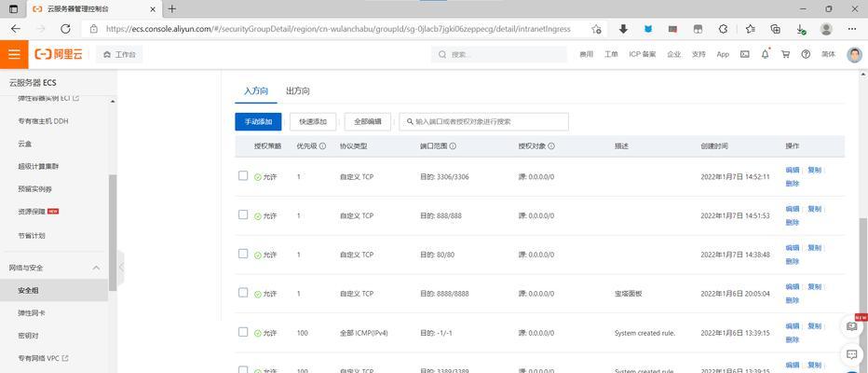Open the ICP 备案 menu
Screen dimensions: 868x373
[x=642, y=54]
